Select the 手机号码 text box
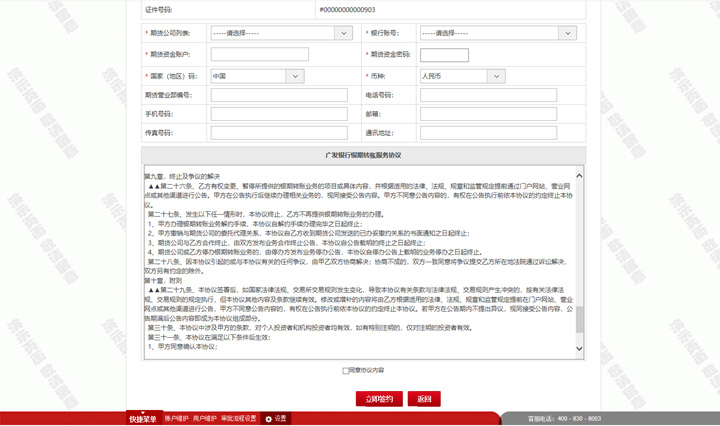Image resolution: width=720 pixels, height=426 pixels. click(264, 114)
